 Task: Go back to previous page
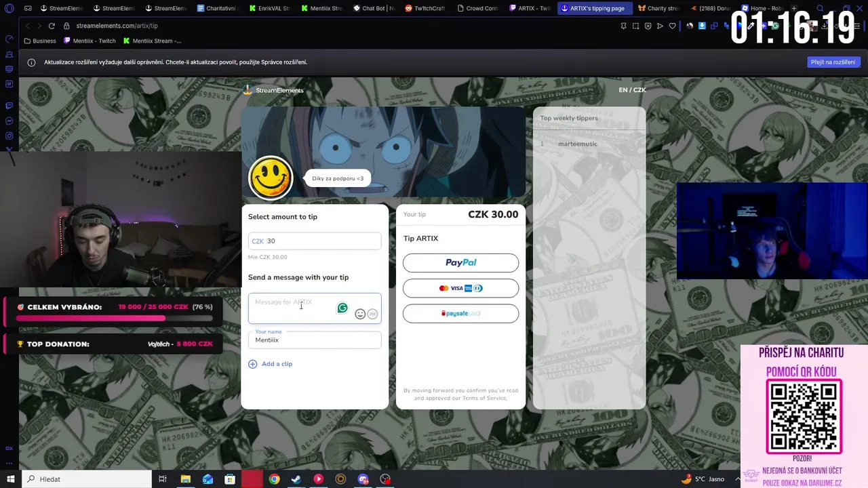[x=27, y=26]
